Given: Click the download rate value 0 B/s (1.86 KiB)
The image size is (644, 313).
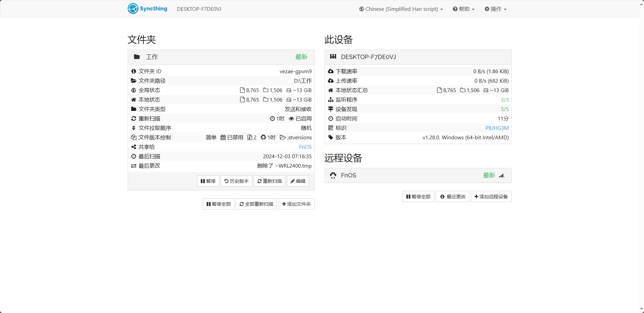Looking at the screenshot, I should [491, 71].
